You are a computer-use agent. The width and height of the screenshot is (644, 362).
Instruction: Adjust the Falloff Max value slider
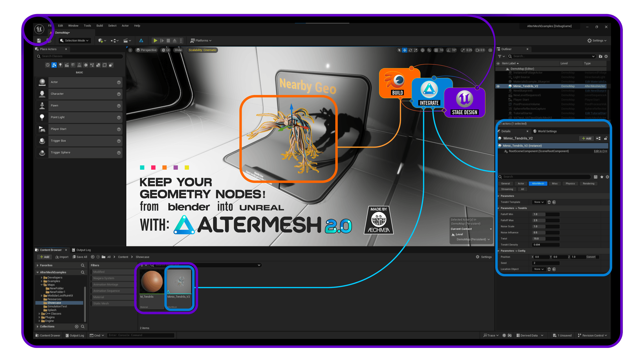pos(546,220)
